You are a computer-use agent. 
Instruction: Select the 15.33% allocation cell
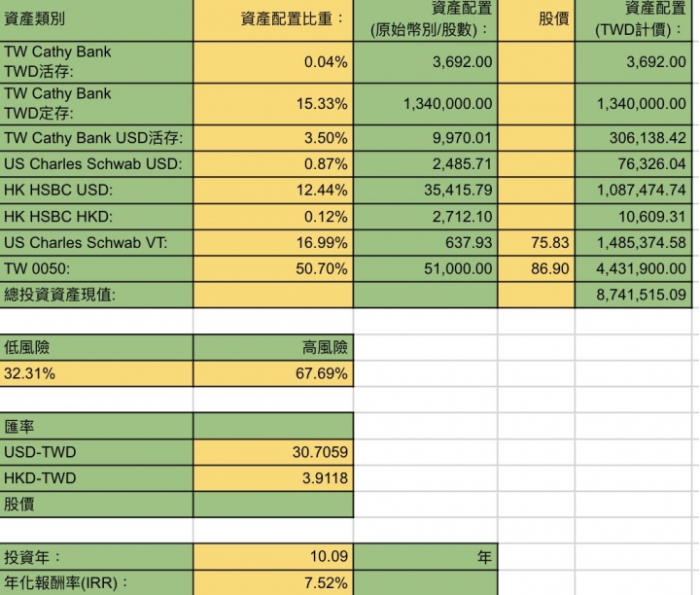pyautogui.click(x=273, y=104)
